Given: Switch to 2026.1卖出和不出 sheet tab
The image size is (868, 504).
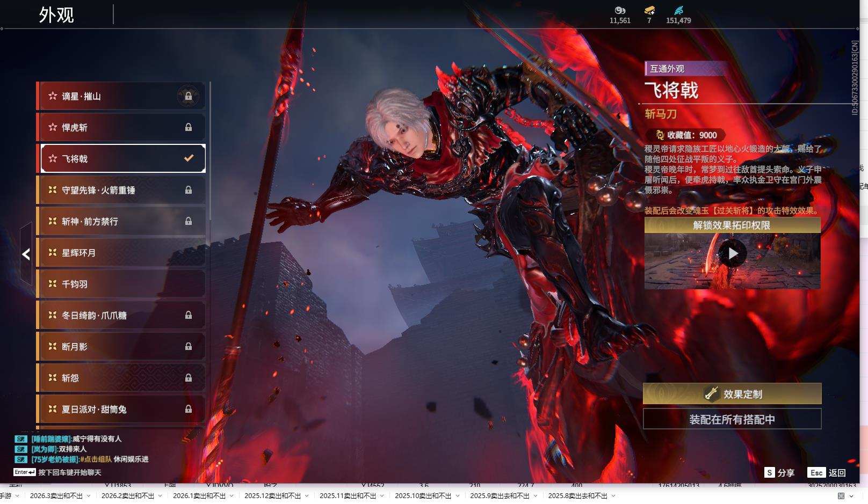Looking at the screenshot, I should pos(199,496).
